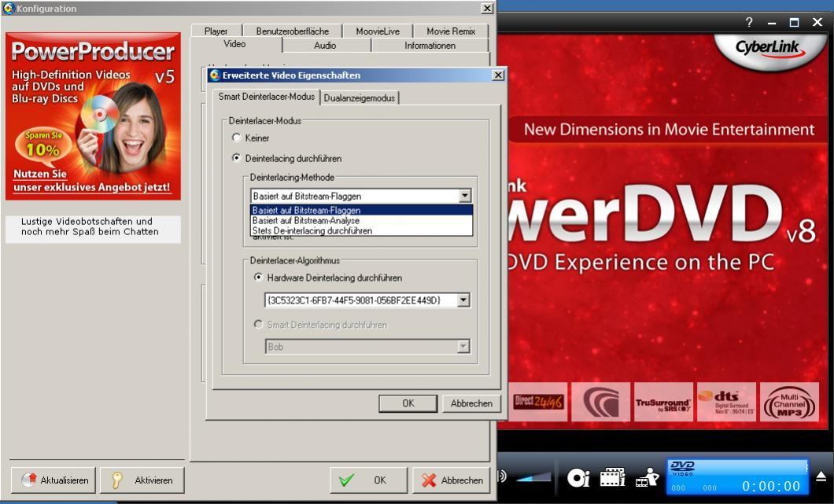834x504 pixels.
Task: Select the Keiner radio button
Action: coord(237,138)
